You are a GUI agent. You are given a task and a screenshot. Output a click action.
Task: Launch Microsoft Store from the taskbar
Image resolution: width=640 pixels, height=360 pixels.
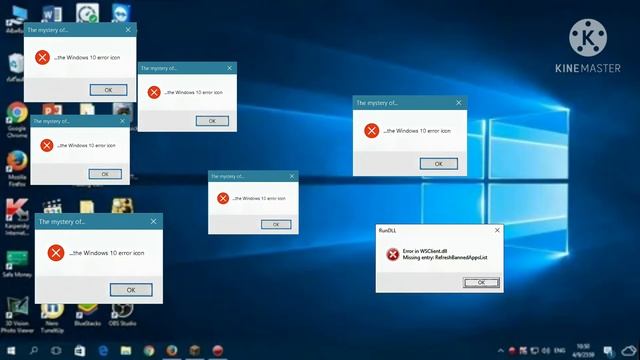click(x=80, y=351)
